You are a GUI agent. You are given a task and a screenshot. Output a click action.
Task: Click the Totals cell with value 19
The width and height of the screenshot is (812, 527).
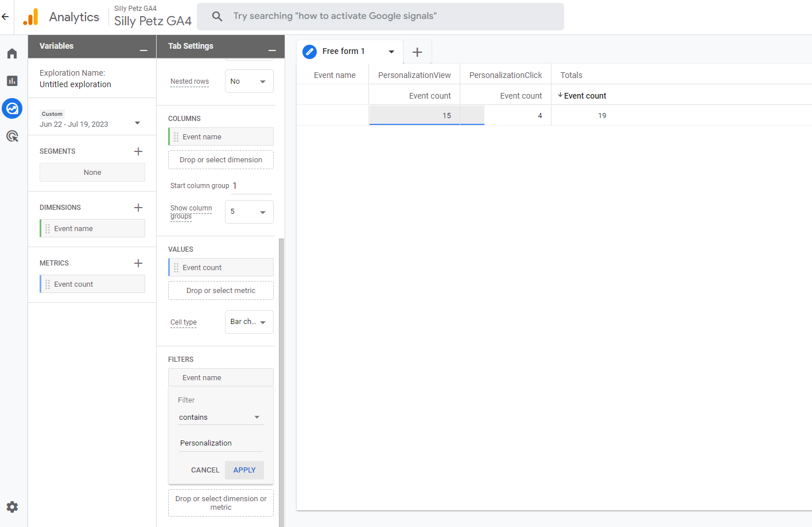(x=602, y=115)
